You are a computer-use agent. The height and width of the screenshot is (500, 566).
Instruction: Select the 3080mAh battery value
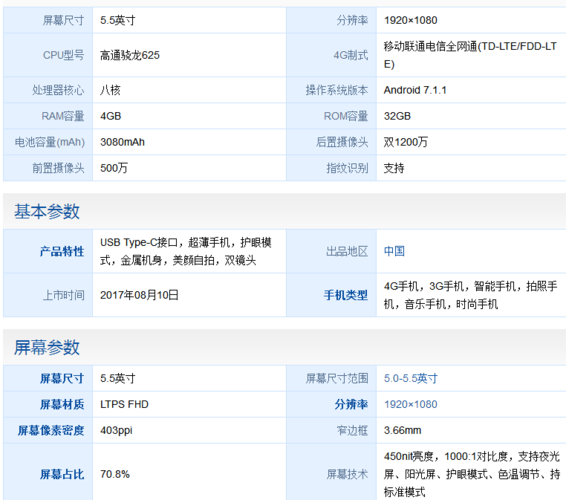coord(122,142)
